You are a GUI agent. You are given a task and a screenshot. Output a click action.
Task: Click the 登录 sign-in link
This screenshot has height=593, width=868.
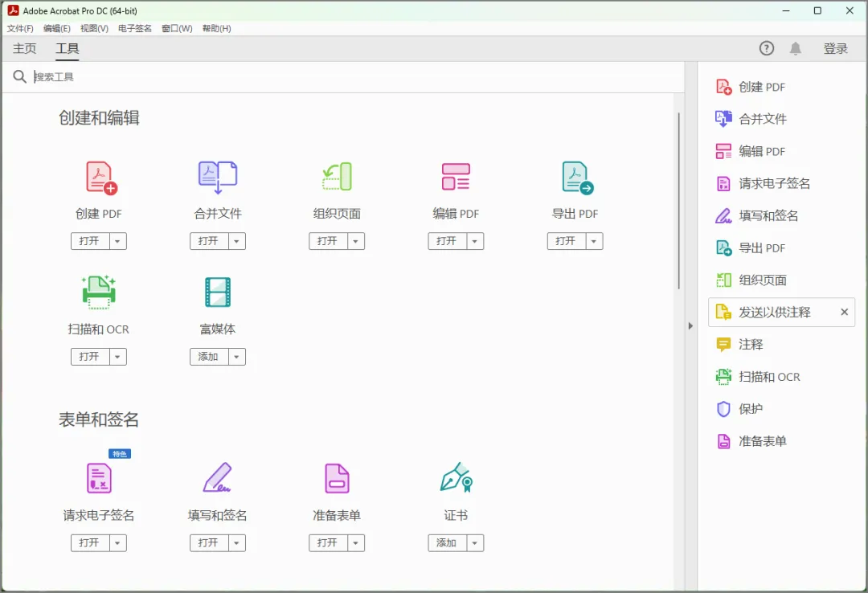pyautogui.click(x=835, y=49)
